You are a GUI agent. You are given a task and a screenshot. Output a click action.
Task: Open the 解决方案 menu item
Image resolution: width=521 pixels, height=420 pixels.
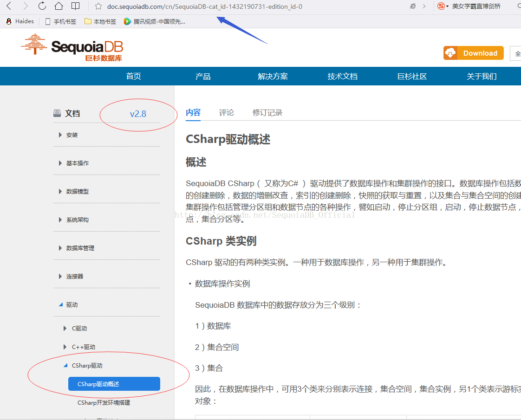click(273, 77)
